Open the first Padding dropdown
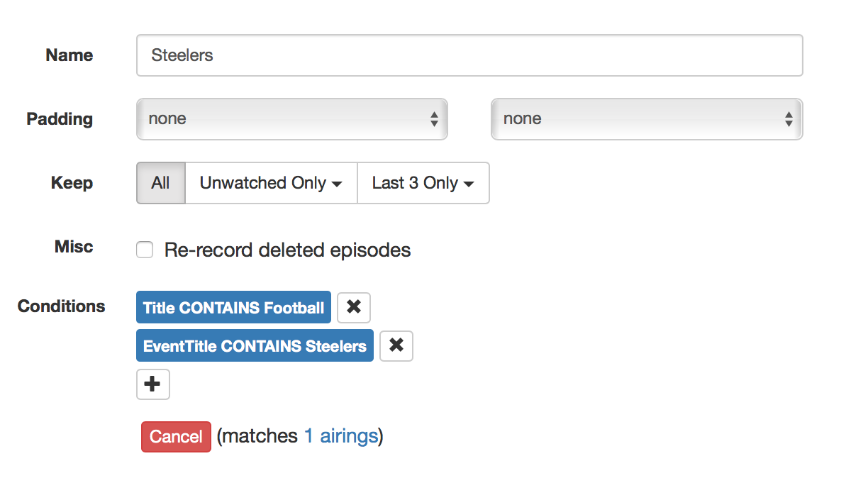 [291, 119]
